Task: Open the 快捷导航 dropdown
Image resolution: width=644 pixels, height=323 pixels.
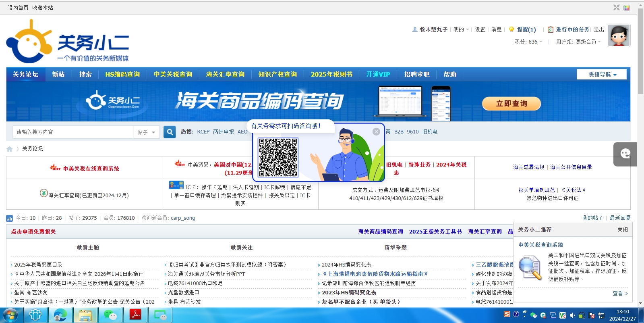Action: (602, 74)
